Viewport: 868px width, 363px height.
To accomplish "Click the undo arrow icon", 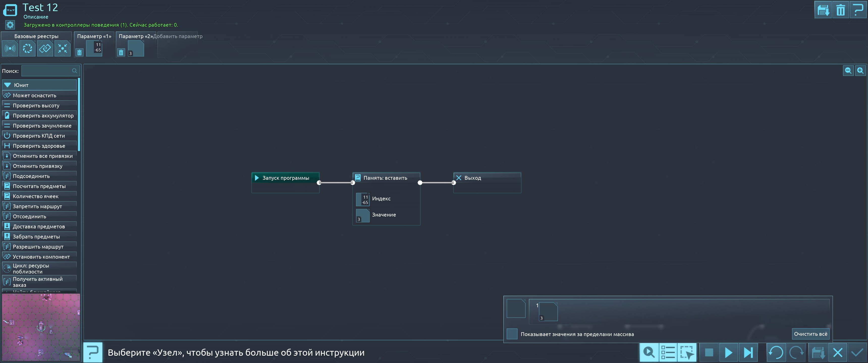I will 776,353.
